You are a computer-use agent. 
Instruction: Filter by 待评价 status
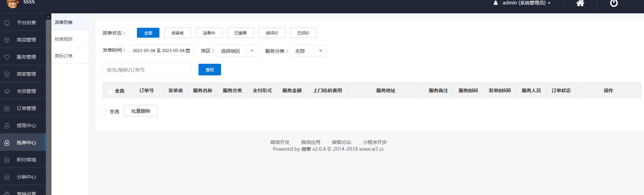[x=272, y=33]
